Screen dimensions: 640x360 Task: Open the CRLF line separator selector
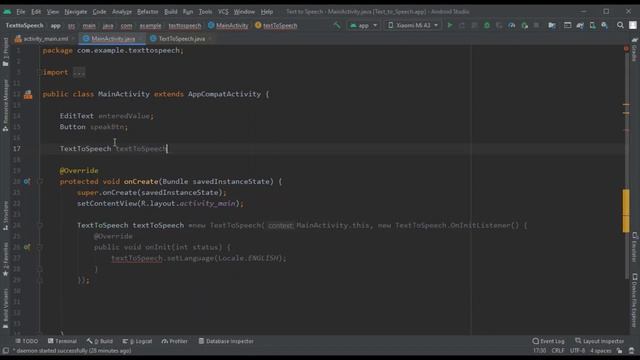(x=558, y=351)
